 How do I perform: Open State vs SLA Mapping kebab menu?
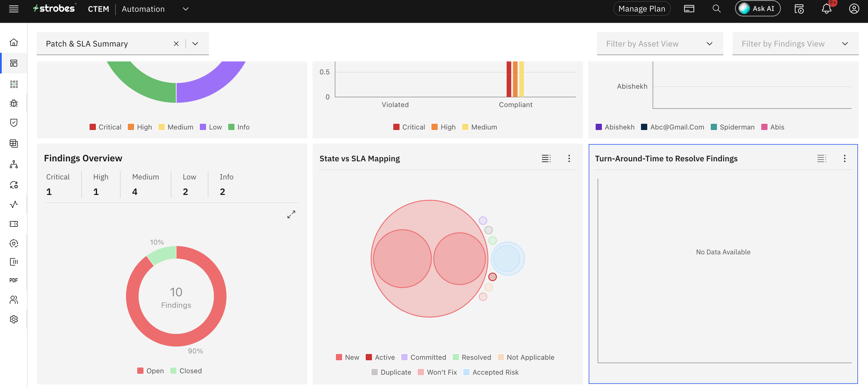(x=569, y=158)
